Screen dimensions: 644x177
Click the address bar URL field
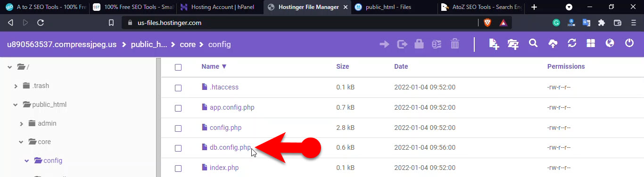[x=299, y=23]
